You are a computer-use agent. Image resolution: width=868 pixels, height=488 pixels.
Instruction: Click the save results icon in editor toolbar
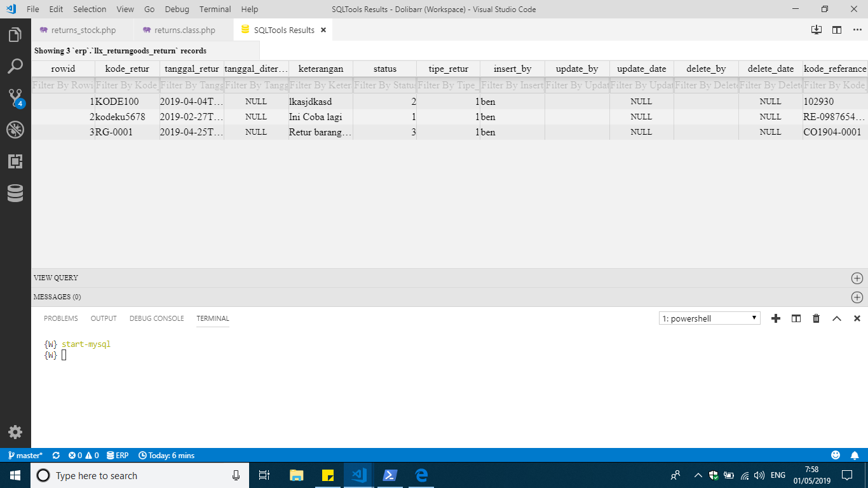(817, 30)
